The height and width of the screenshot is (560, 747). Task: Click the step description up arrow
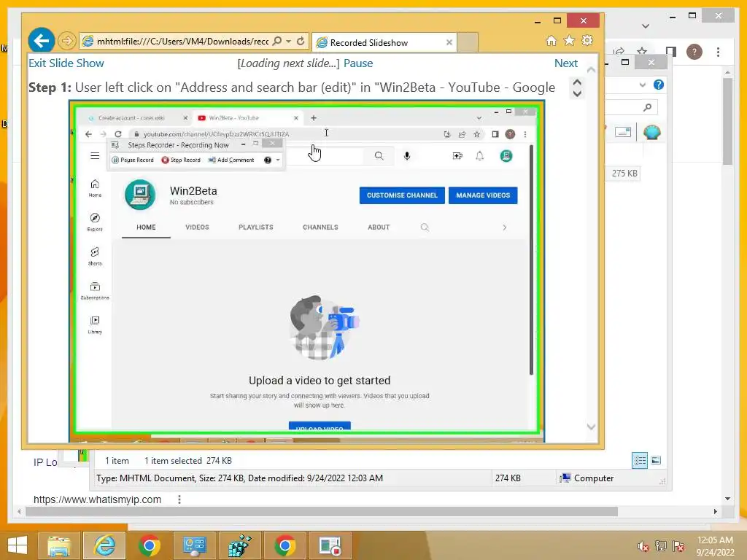(577, 82)
